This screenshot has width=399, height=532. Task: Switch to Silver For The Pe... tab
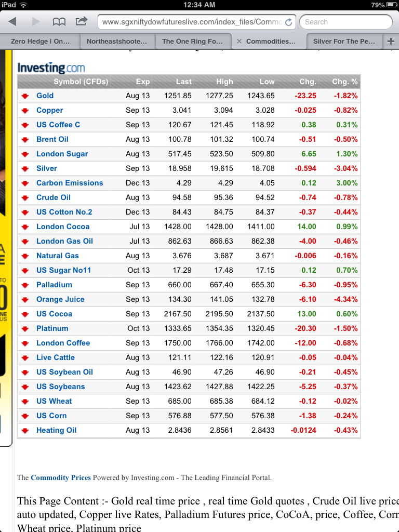coord(344,42)
